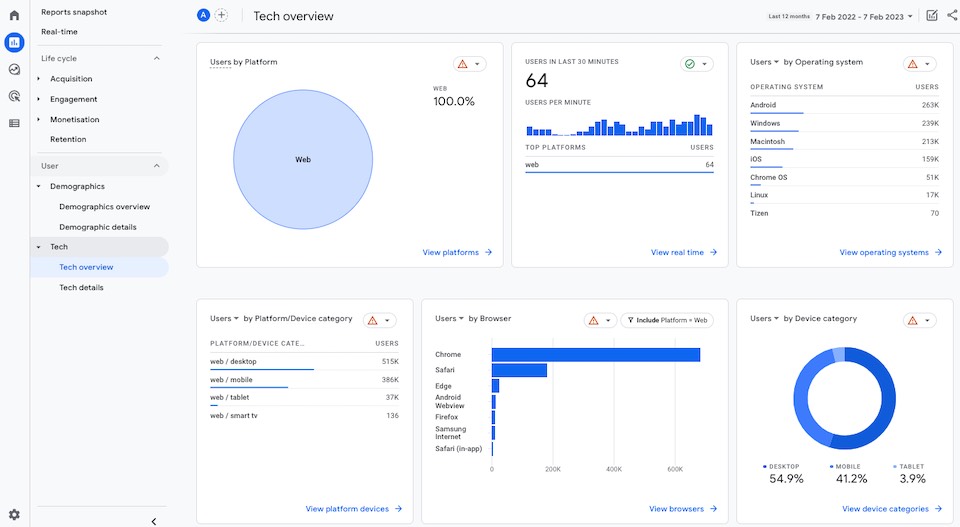Open warning icon on Device category card
This screenshot has height=527, width=960.
(x=920, y=320)
